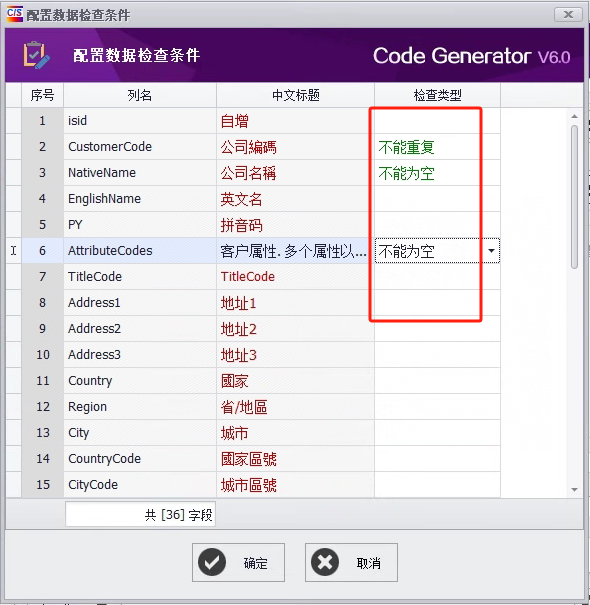Click the 公司名稱 title cell
The height and width of the screenshot is (605, 590).
point(296,172)
